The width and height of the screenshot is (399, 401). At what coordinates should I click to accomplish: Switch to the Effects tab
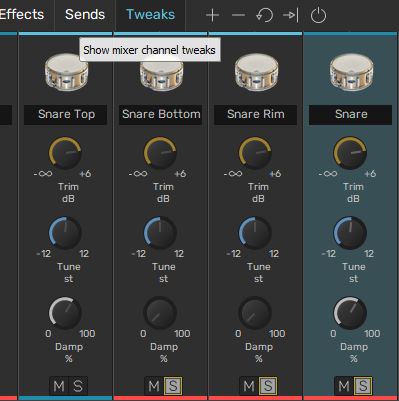[x=21, y=14]
